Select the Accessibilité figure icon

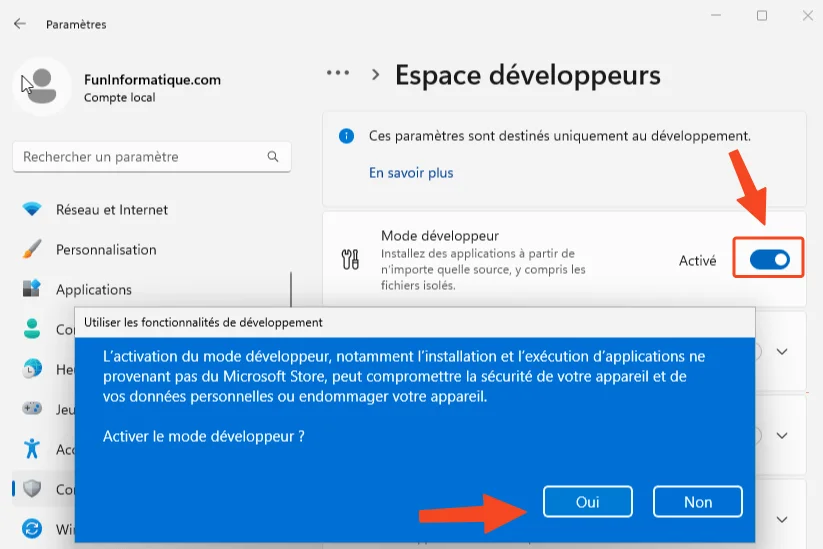pos(32,449)
